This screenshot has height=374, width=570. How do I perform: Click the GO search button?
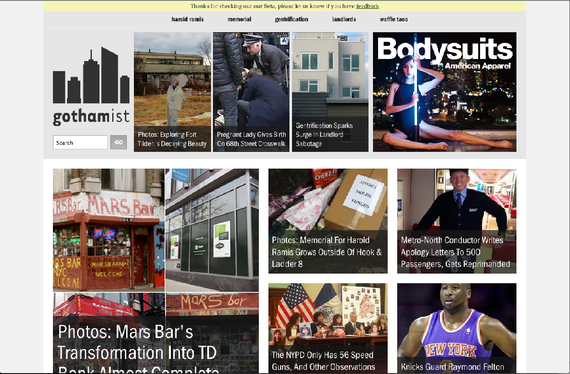(119, 142)
